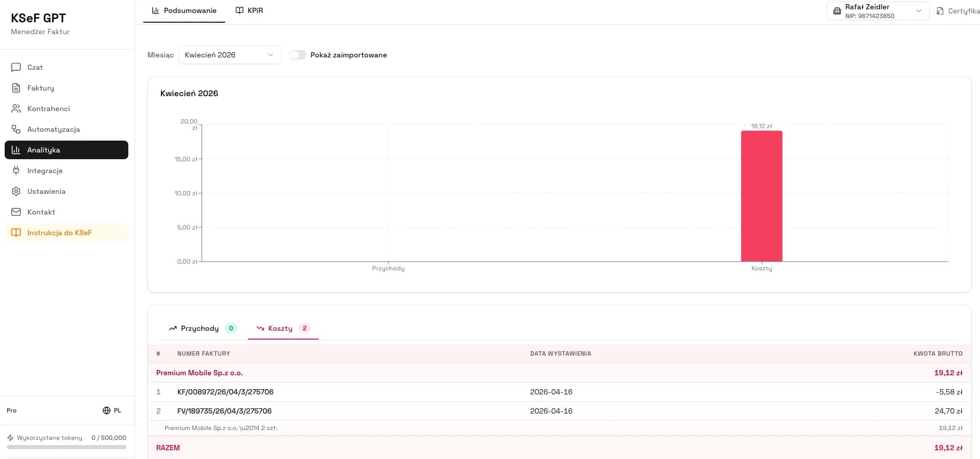The width and height of the screenshot is (980, 459).
Task: Switch to the Przychody tab
Action: pyautogui.click(x=200, y=328)
